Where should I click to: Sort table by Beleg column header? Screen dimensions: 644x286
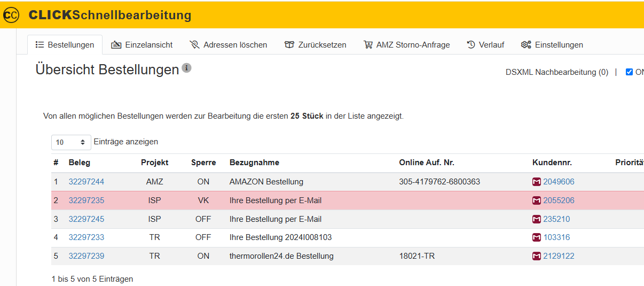point(80,163)
